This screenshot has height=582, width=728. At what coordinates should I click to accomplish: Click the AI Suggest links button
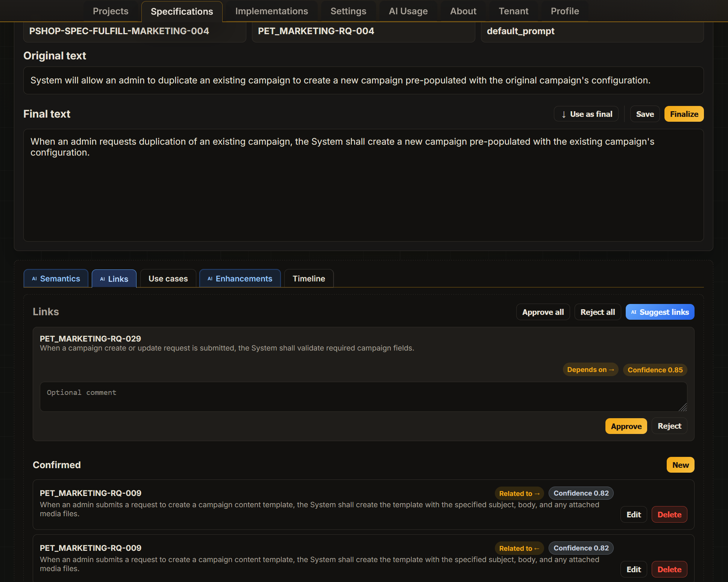pyautogui.click(x=660, y=312)
